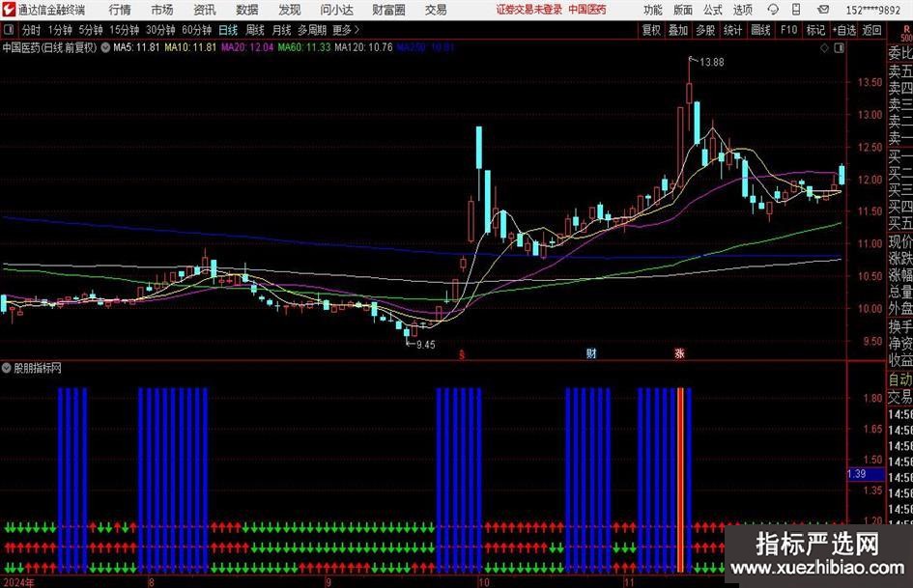913x588 pixels.
Task: Switch to 日线 period tab
Action: point(228,30)
